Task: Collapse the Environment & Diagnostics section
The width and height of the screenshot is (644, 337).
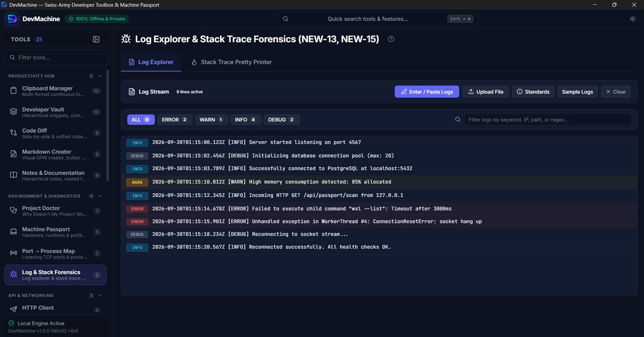Action: [100, 196]
